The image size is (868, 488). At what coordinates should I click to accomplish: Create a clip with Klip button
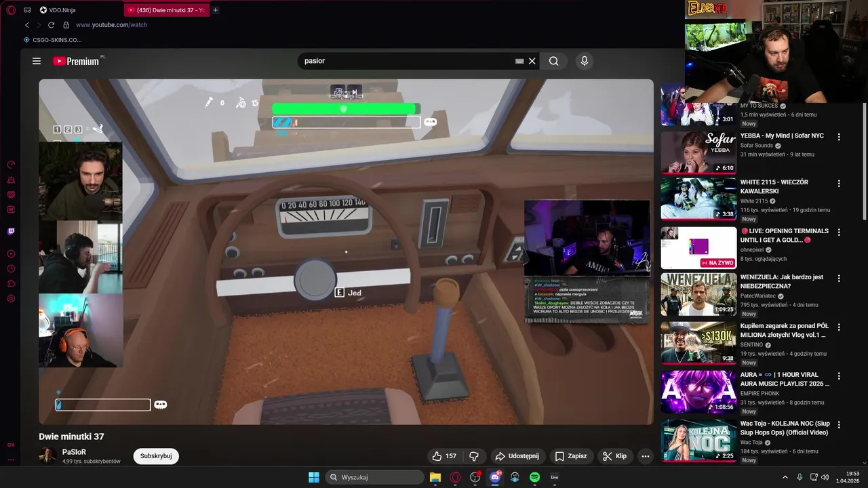[x=615, y=456]
